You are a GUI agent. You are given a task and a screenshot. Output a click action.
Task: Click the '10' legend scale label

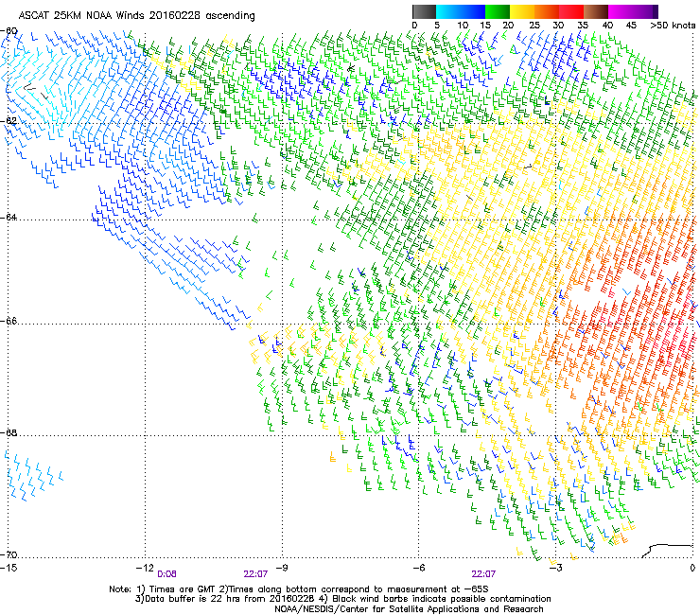click(463, 26)
